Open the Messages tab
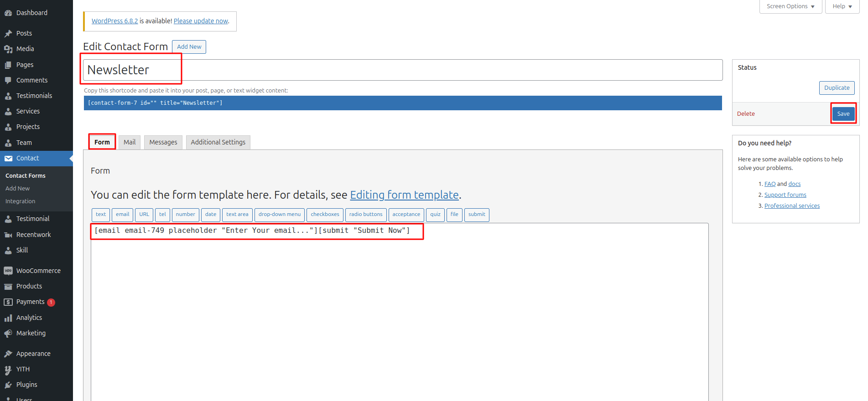This screenshot has width=868, height=401. pos(163,142)
